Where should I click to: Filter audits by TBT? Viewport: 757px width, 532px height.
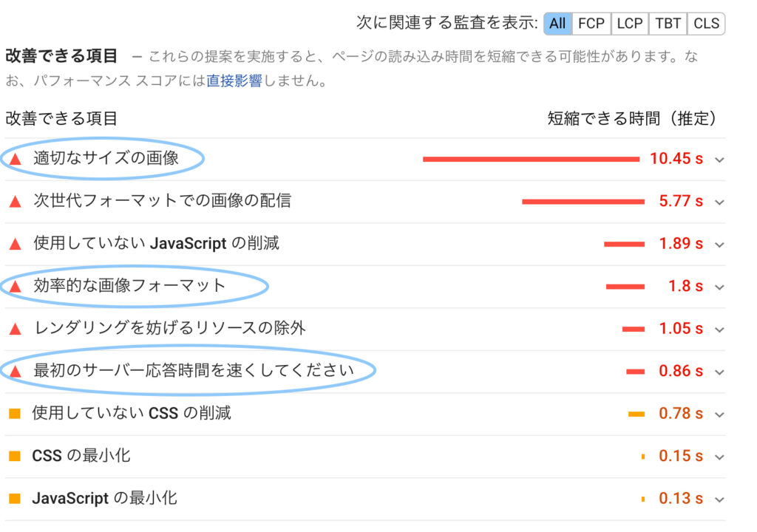click(x=668, y=24)
